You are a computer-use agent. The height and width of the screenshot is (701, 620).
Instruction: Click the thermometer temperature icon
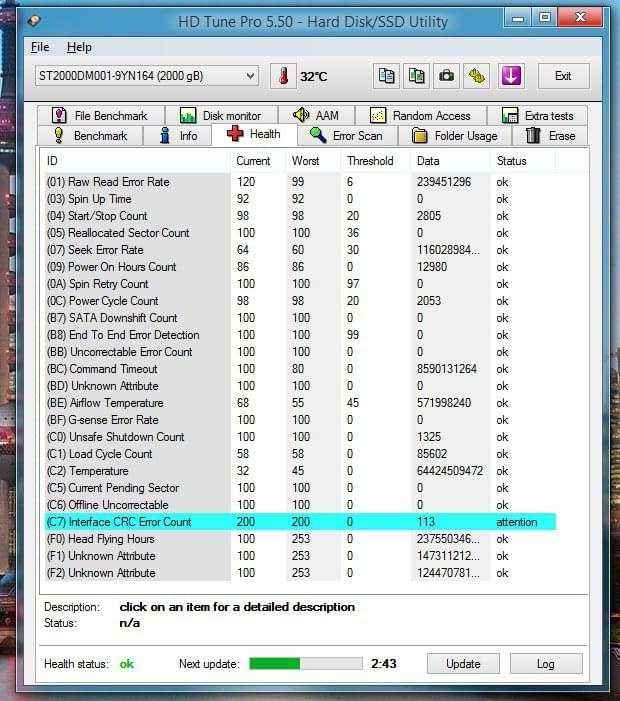pos(284,76)
